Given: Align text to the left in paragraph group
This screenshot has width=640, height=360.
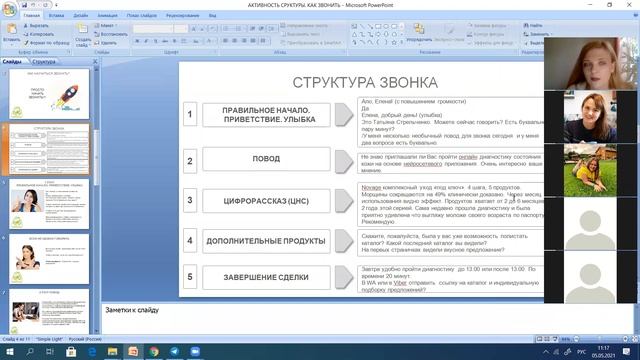Looking at the screenshot, I should coord(225,41).
